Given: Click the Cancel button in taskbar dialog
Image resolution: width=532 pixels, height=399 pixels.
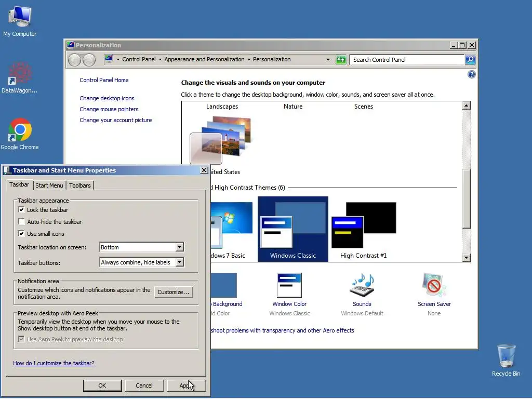Looking at the screenshot, I should point(144,385).
